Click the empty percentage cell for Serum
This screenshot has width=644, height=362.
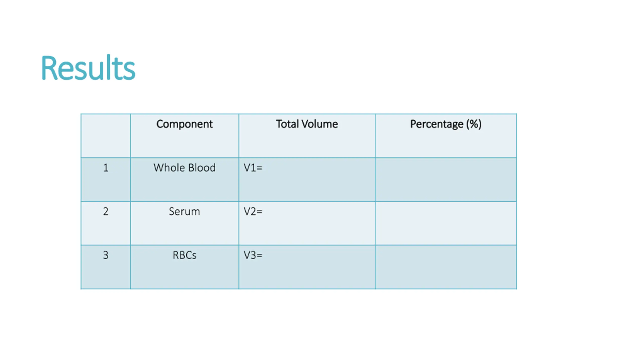tap(446, 223)
